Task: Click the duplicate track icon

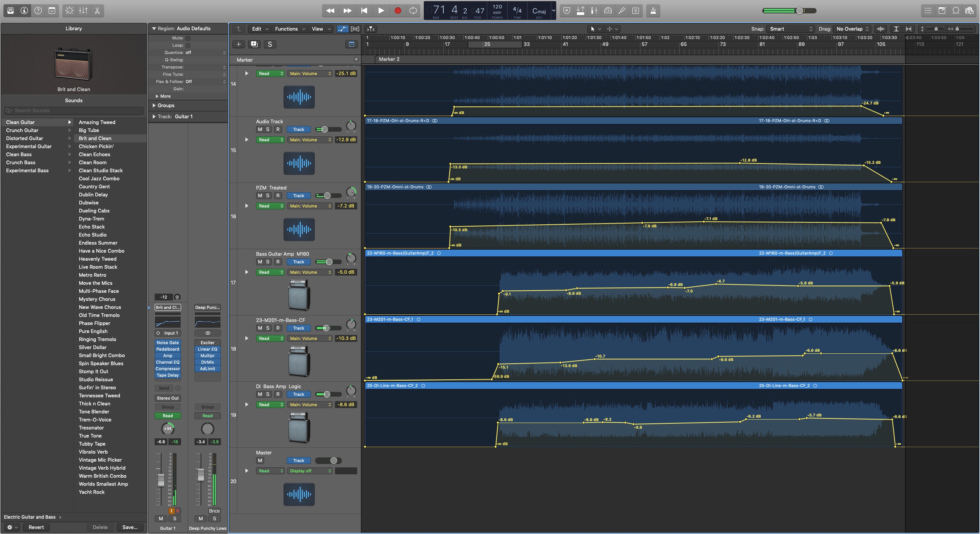Action: pos(254,44)
